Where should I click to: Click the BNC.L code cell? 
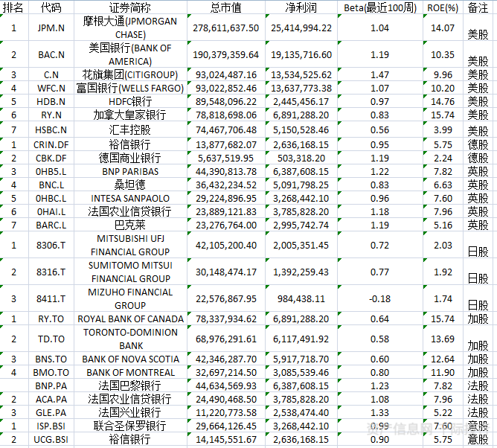(x=51, y=185)
